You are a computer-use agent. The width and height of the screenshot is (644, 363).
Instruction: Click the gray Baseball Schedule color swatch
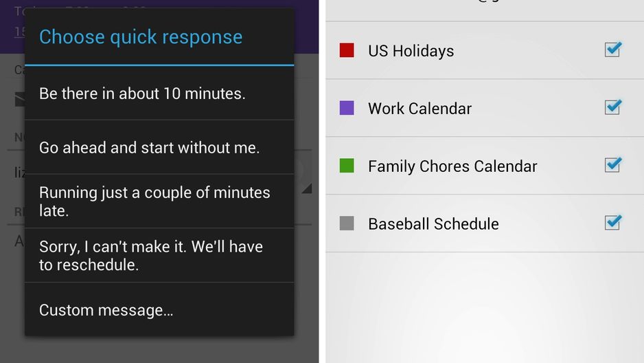tap(347, 223)
